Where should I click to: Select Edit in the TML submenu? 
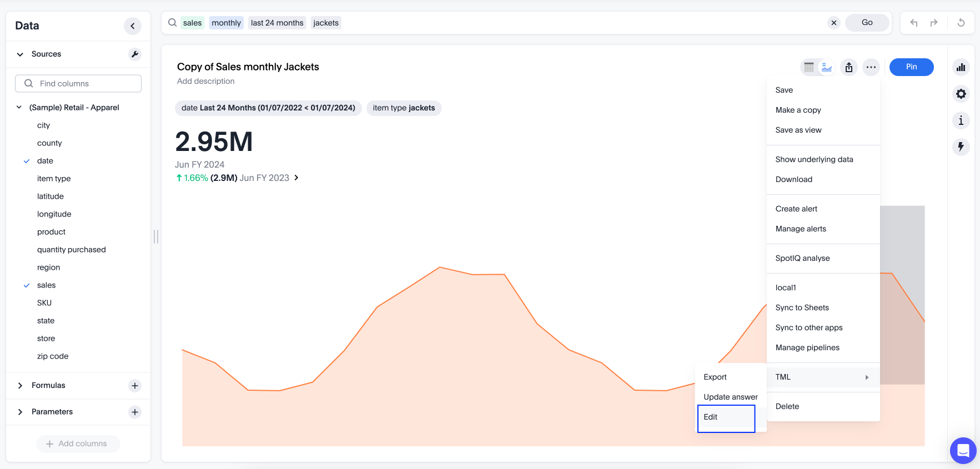point(726,417)
